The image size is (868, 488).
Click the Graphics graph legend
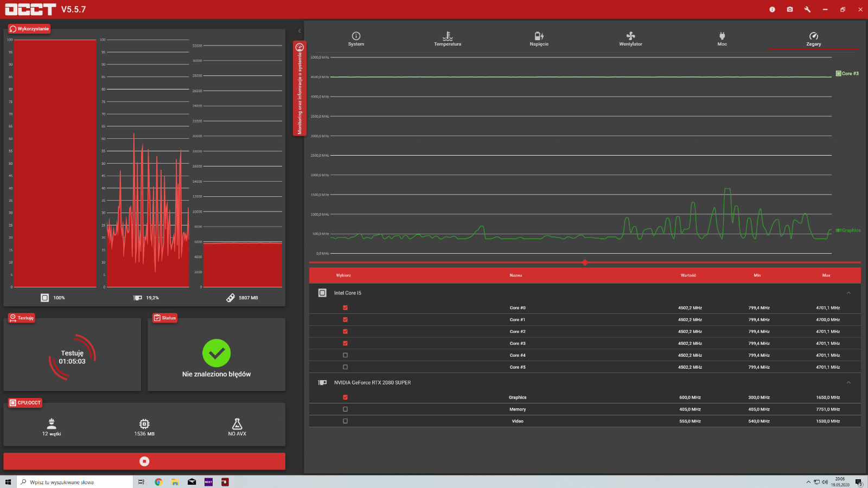click(848, 230)
